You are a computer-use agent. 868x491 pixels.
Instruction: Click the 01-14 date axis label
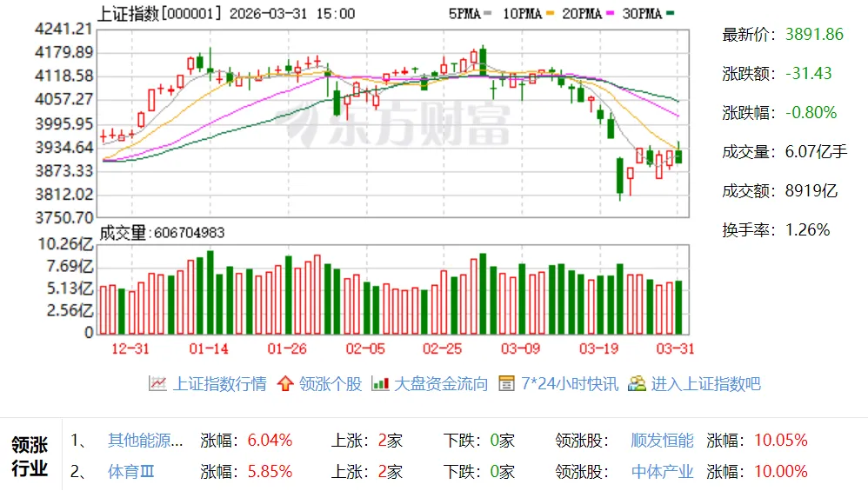pos(209,348)
